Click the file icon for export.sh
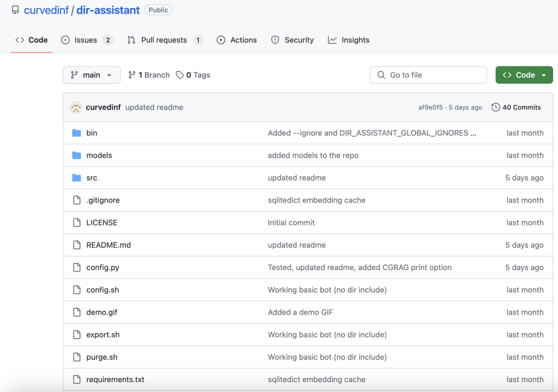 (x=76, y=335)
